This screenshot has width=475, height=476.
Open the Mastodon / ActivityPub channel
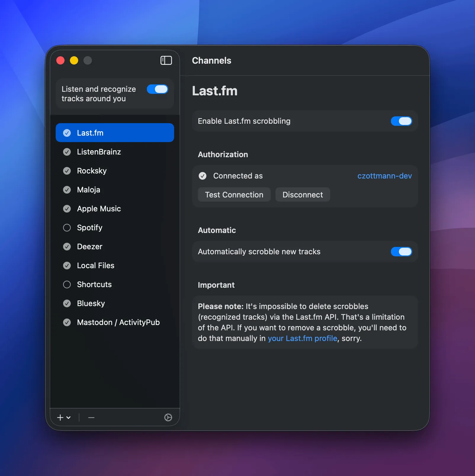[x=115, y=322]
